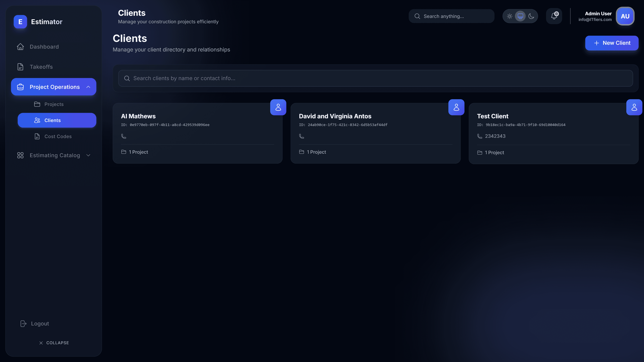Switch to light theme sun toggle
Viewport: 644px width, 362px height.
509,16
